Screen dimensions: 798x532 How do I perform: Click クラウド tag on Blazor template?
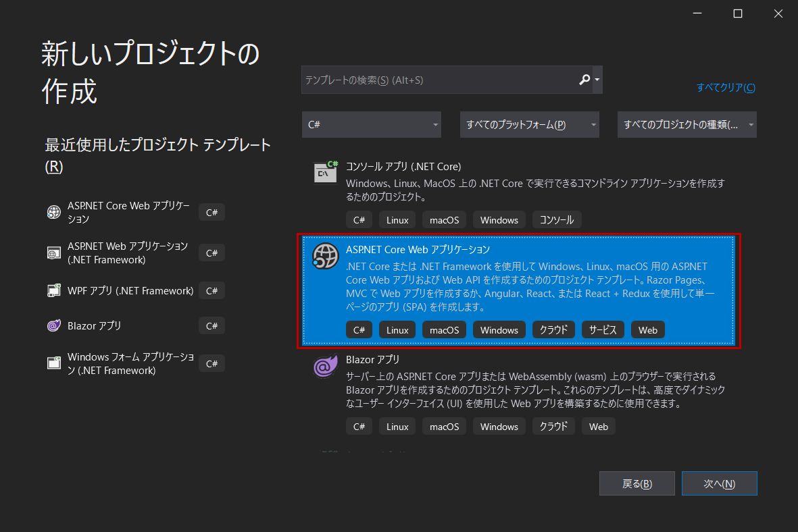tap(553, 426)
